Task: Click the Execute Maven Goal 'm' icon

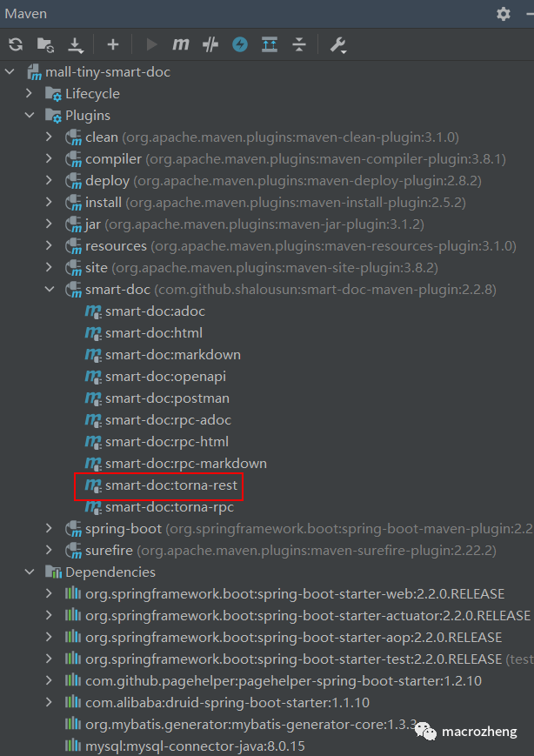Action: (x=181, y=44)
